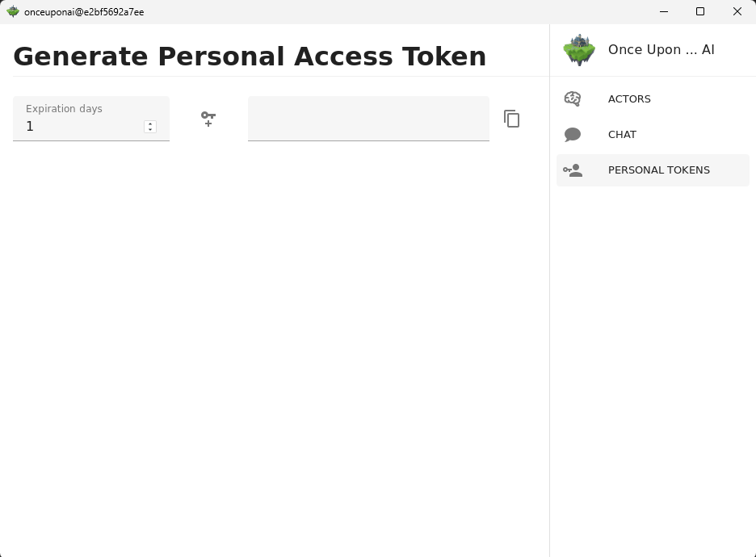This screenshot has width=756, height=557.
Task: Select PERSONAL TOKENS label in sidebar
Action: (658, 170)
